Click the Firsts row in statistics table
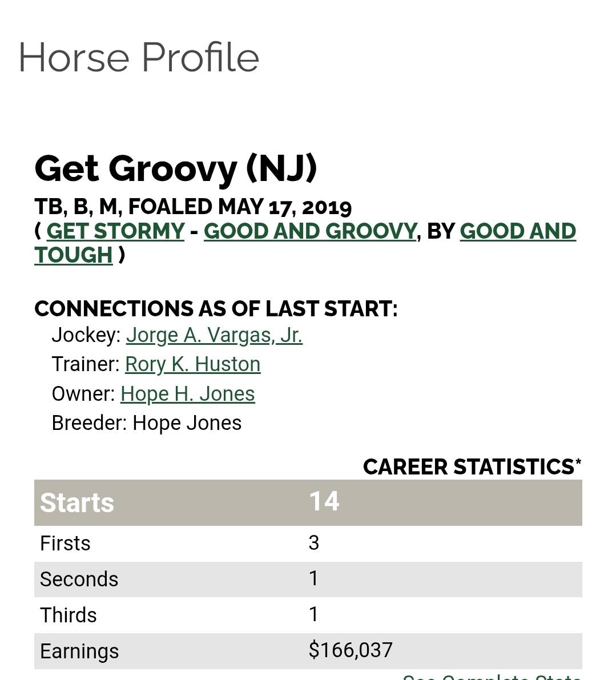The image size is (616, 680). coord(65,544)
